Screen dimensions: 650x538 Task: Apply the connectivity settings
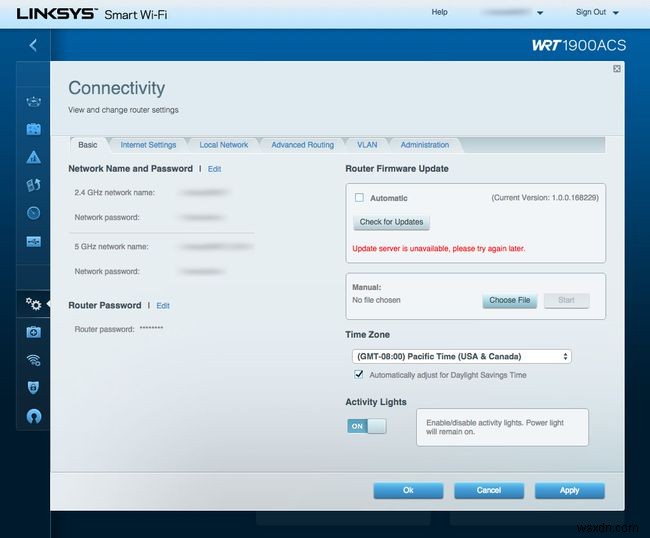[570, 490]
